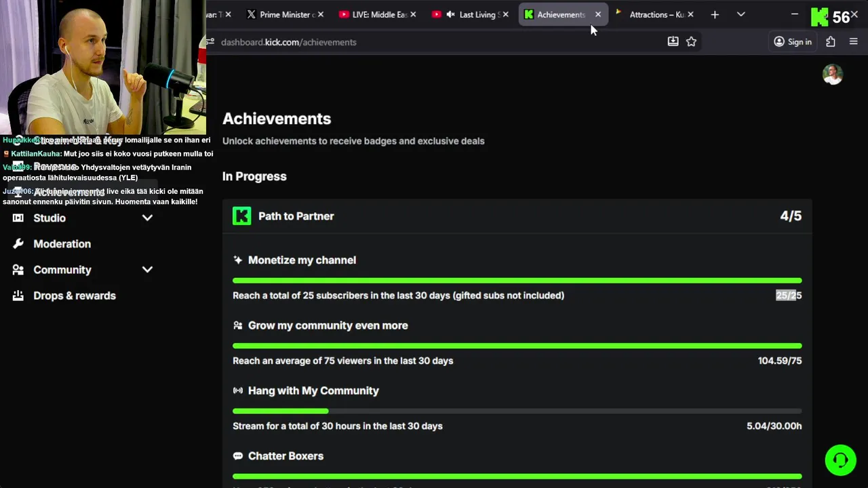Image resolution: width=868 pixels, height=488 pixels.
Task: Open the profile avatar menu
Action: 833,75
